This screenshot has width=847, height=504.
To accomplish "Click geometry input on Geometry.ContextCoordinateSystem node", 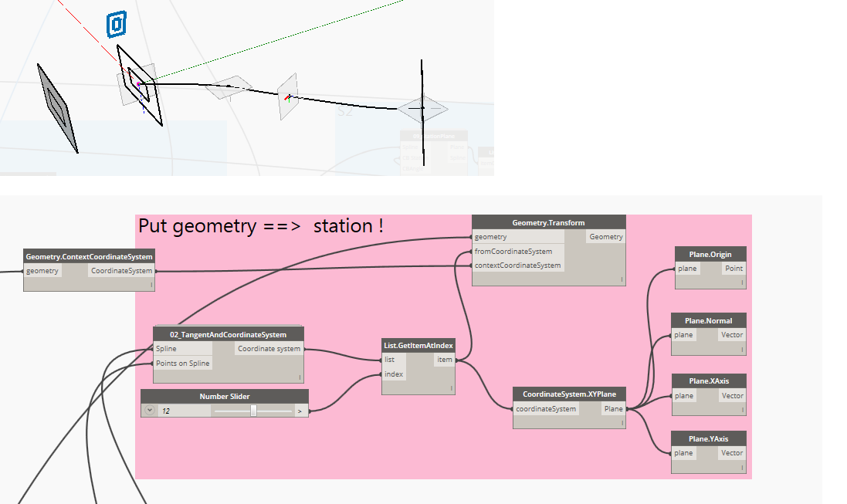I will [42, 271].
